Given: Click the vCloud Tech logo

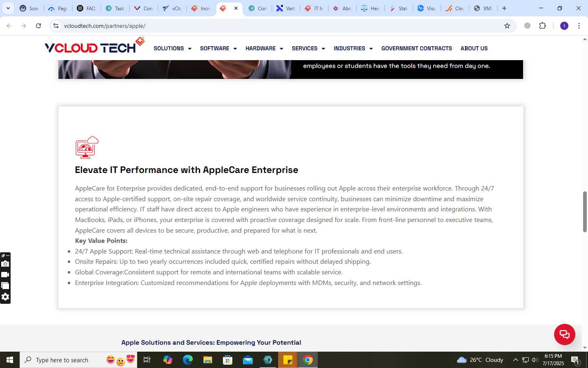Looking at the screenshot, I should click(x=94, y=46).
